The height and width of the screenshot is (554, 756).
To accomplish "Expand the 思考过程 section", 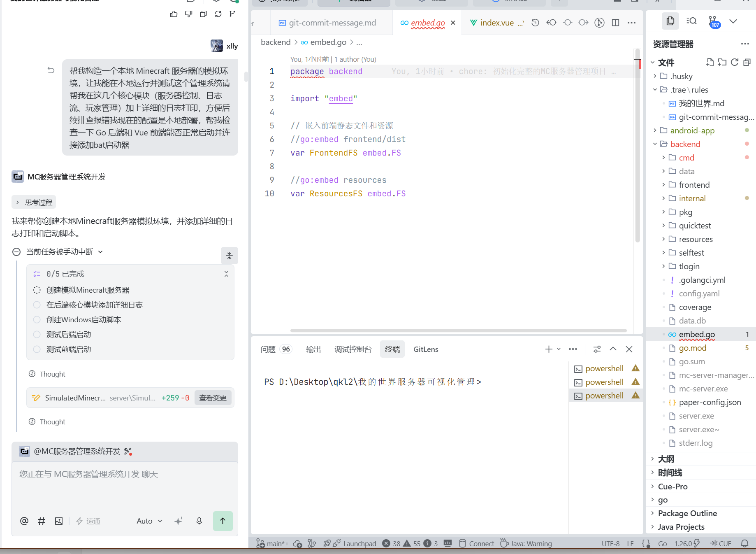I will (x=34, y=202).
